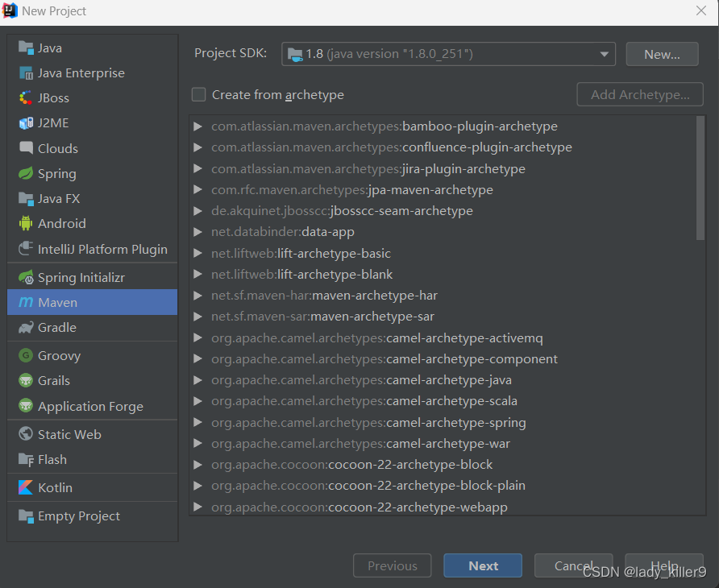Select lift-archetype-blank row text
Image resolution: width=719 pixels, height=588 pixels.
[301, 274]
